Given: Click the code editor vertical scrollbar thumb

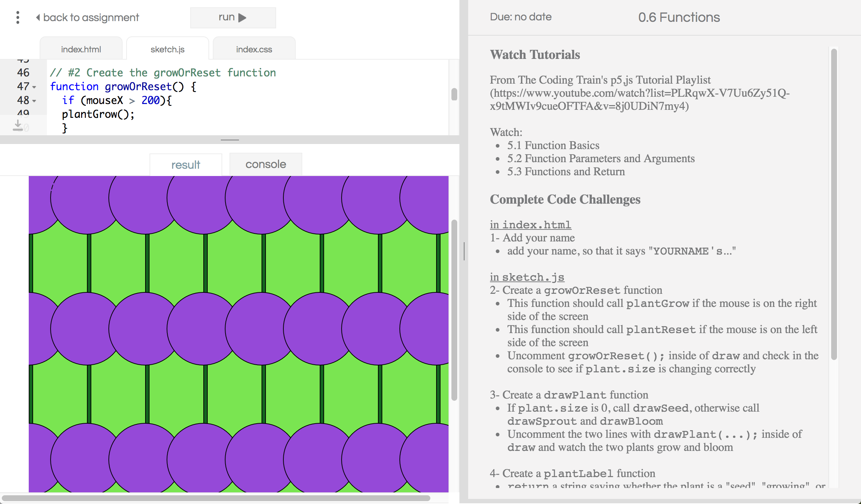Looking at the screenshot, I should click(x=454, y=94).
